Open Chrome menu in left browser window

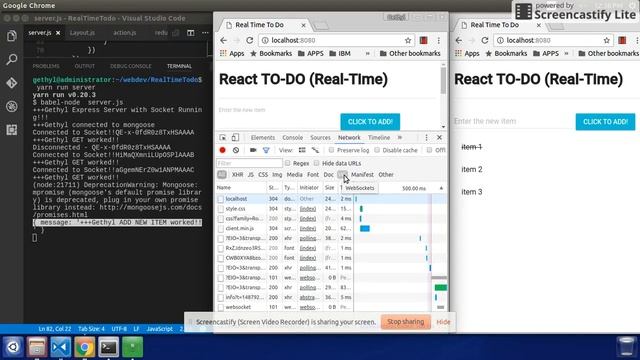coord(438,40)
